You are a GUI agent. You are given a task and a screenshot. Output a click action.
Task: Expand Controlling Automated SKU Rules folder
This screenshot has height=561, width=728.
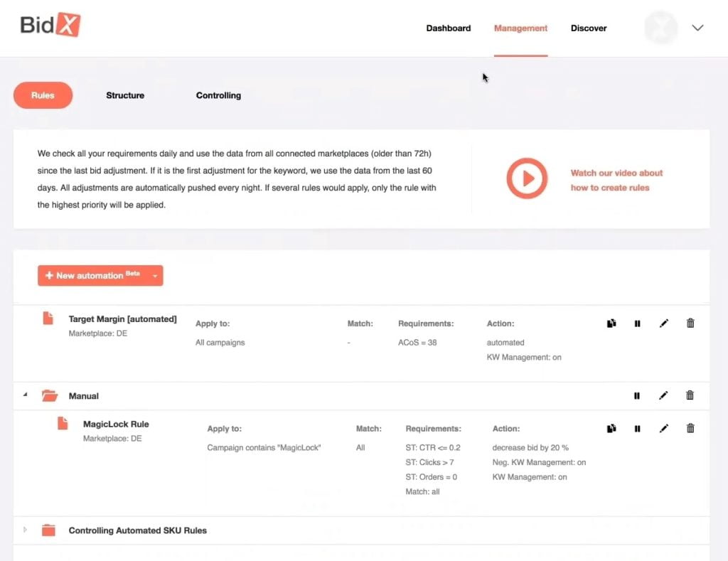click(25, 530)
